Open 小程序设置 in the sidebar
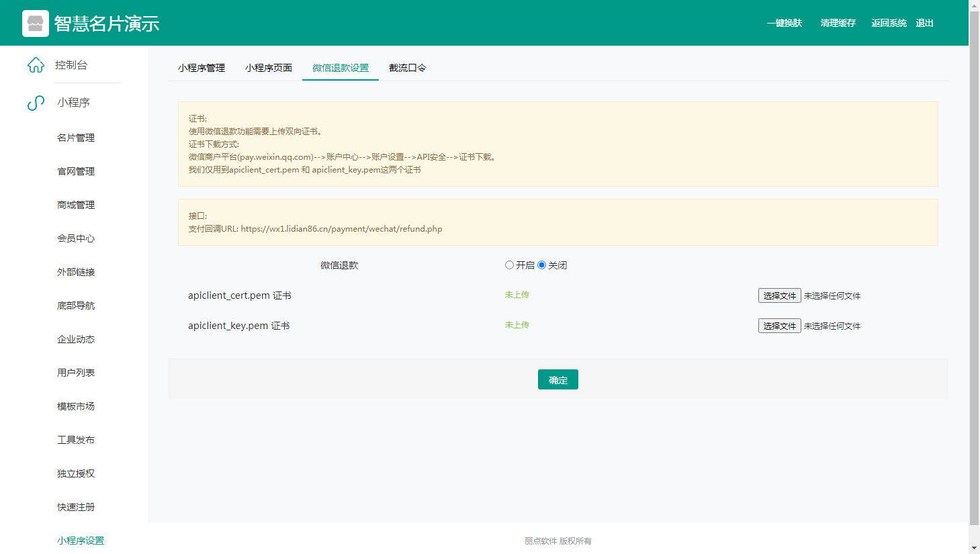The width and height of the screenshot is (980, 554). point(81,541)
